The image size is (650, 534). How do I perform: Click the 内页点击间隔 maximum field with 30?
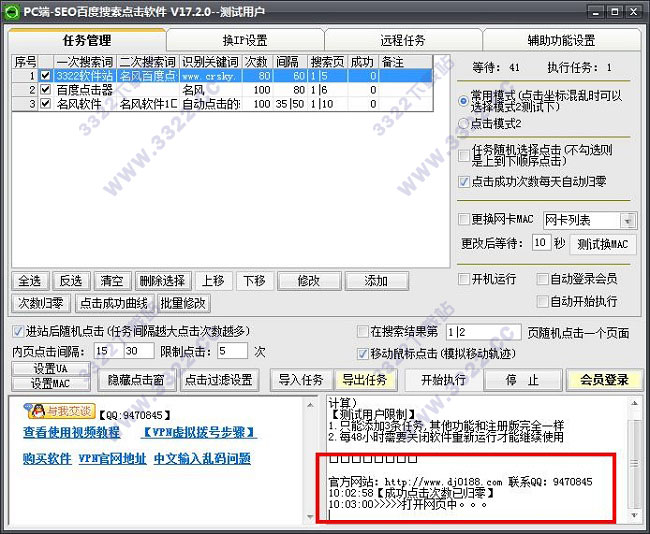pyautogui.click(x=139, y=351)
